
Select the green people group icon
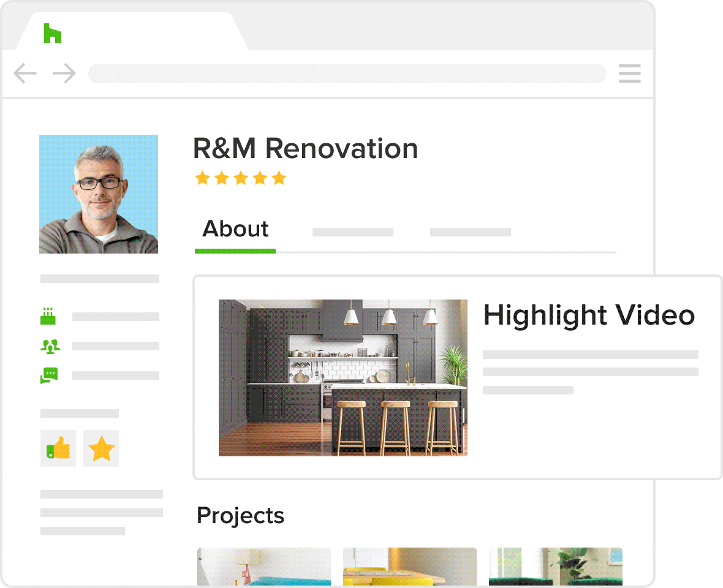[x=50, y=346]
